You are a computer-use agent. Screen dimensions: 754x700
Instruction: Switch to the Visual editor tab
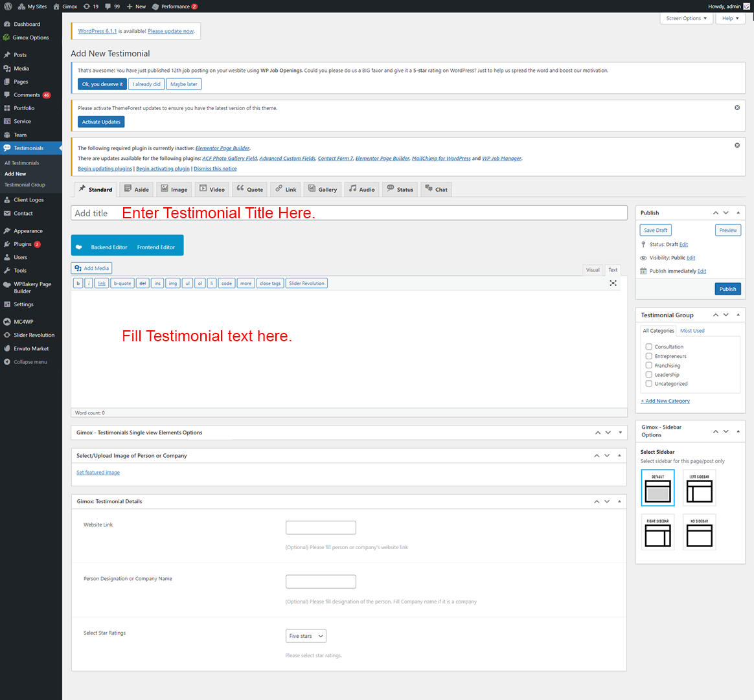tap(593, 270)
